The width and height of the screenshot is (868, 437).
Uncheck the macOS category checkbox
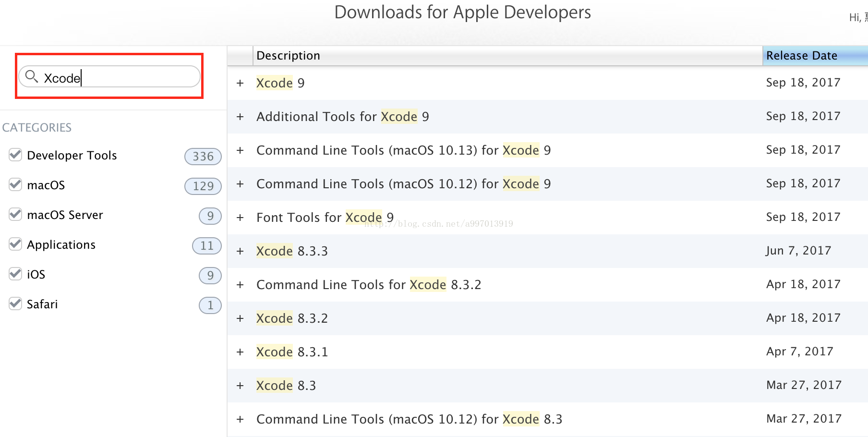pyautogui.click(x=15, y=184)
